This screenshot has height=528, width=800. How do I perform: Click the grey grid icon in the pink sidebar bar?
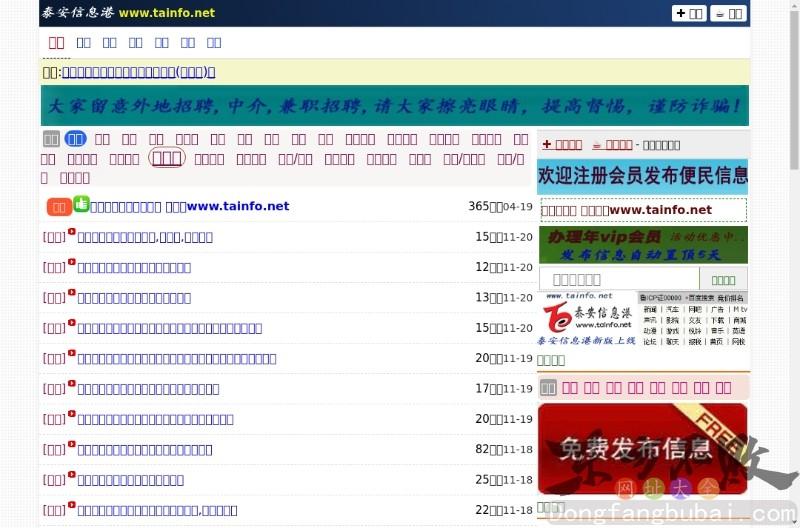(x=548, y=388)
